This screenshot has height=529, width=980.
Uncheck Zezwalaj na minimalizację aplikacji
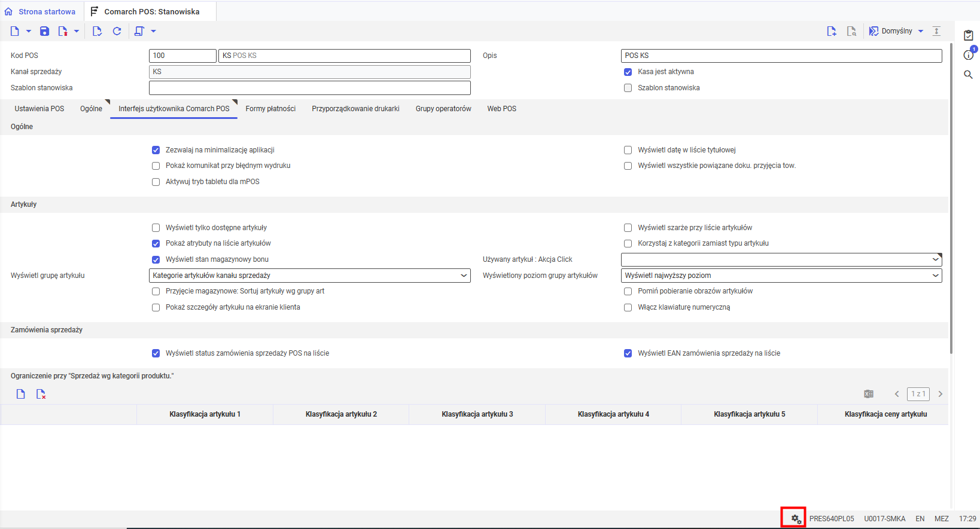[x=156, y=150]
